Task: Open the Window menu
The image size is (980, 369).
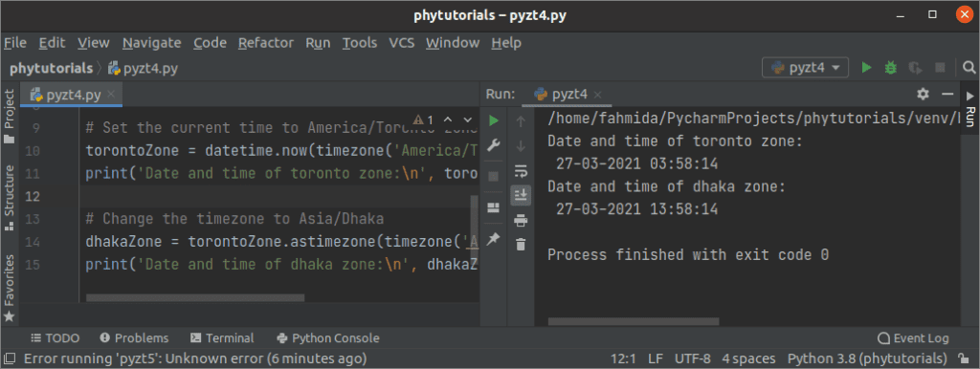Action: (x=453, y=42)
